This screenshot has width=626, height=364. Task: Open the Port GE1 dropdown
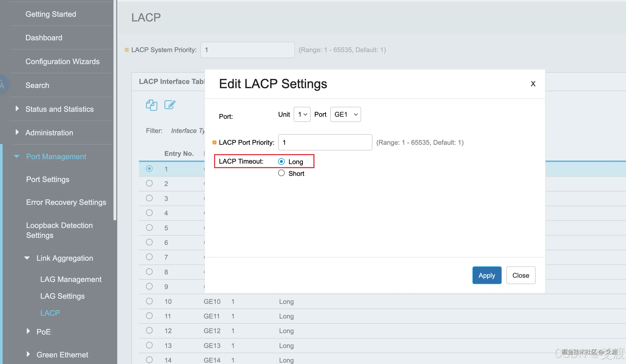pos(345,115)
